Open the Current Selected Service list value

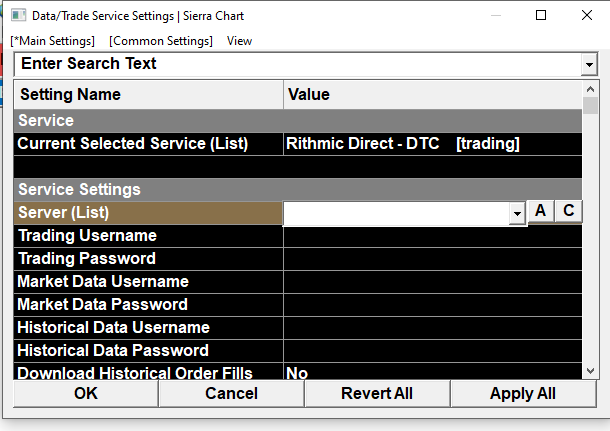(430, 144)
